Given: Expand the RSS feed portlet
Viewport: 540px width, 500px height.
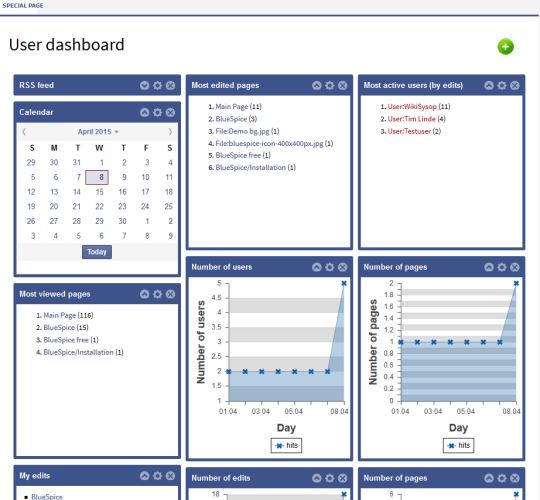Looking at the screenshot, I should pos(145,85).
